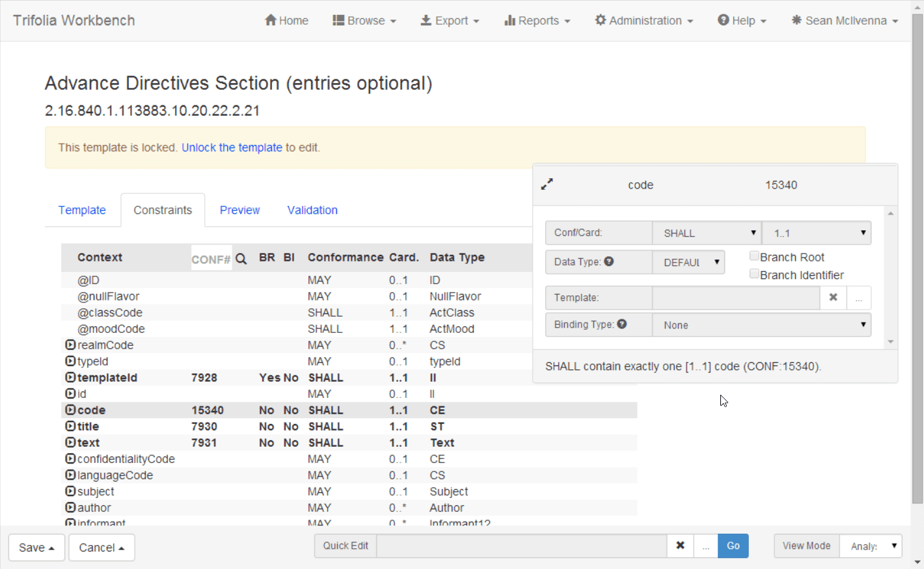Click the Home icon in navigation bar
Viewport: 924px width, 569px height.
click(271, 20)
